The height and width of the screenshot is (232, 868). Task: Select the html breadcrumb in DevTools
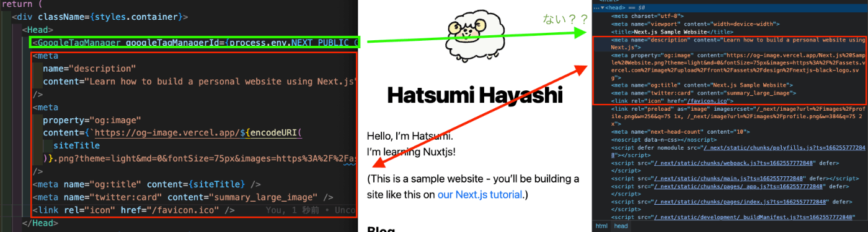coord(601,226)
